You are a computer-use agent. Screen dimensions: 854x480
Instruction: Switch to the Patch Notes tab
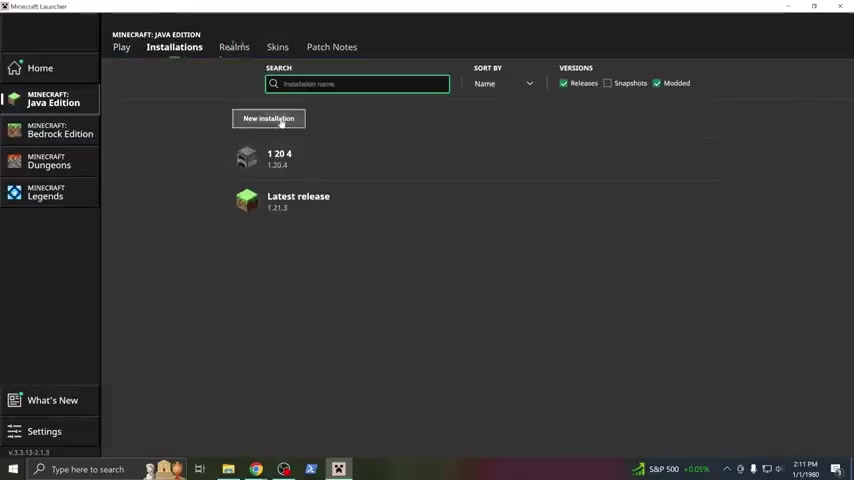(x=332, y=47)
